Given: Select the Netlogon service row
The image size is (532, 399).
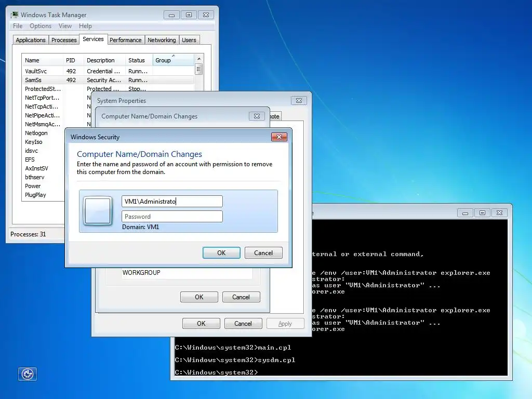Looking at the screenshot, I should 43,133.
